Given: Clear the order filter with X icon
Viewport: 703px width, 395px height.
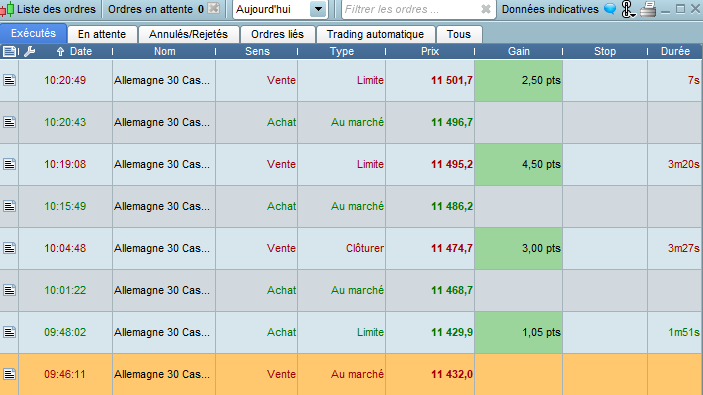Looking at the screenshot, I should pyautogui.click(x=486, y=9).
